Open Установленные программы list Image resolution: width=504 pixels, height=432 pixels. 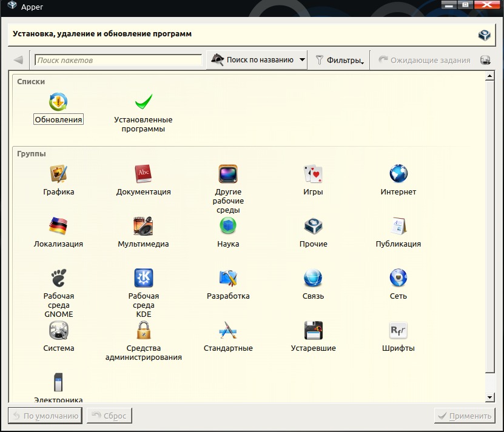click(x=143, y=113)
